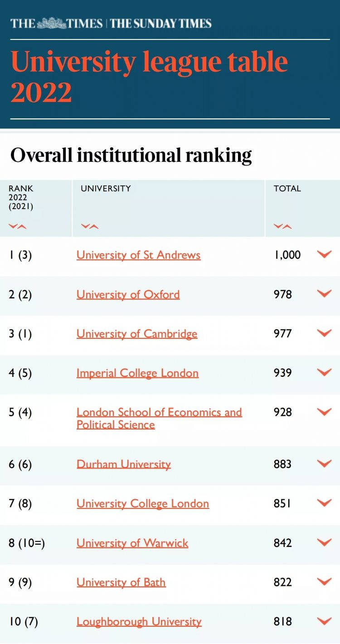Expand Imperial College London row chevron
340x644 pixels.
(325, 373)
